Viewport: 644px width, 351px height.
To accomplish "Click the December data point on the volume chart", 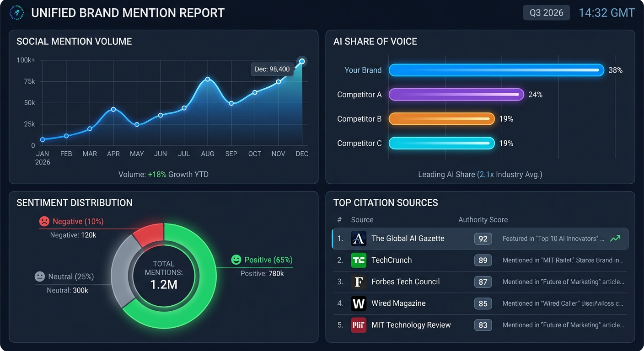I will pyautogui.click(x=302, y=61).
